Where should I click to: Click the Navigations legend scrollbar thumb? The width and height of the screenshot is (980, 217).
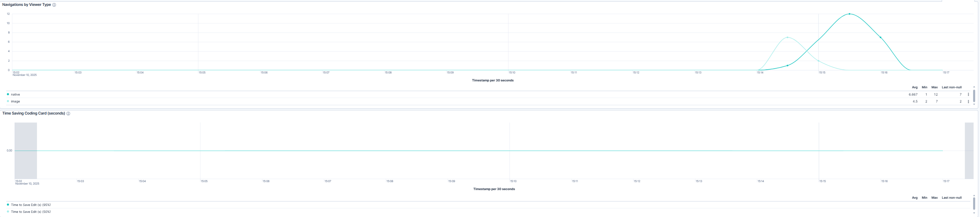tap(974, 96)
